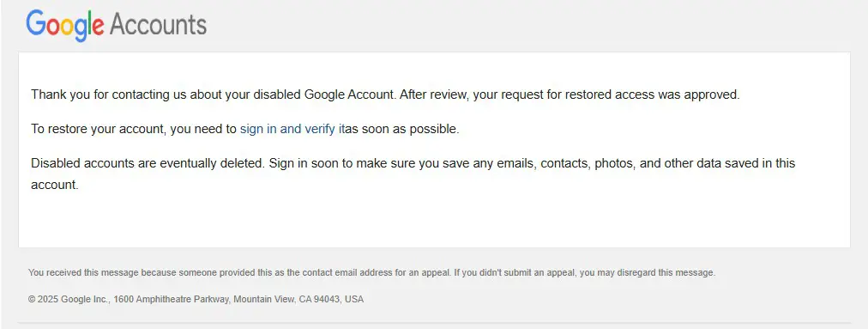The height and width of the screenshot is (329, 868).
Task: Click the horizontal divider line under the footer
Action: click(434, 322)
